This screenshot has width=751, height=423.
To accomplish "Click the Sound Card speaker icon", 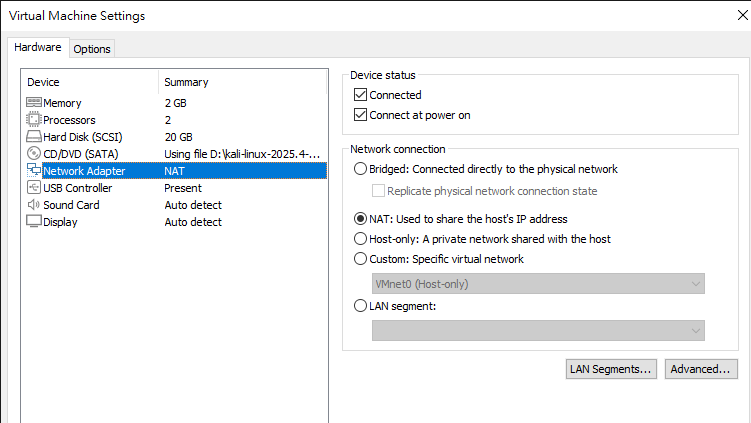I will click(33, 205).
